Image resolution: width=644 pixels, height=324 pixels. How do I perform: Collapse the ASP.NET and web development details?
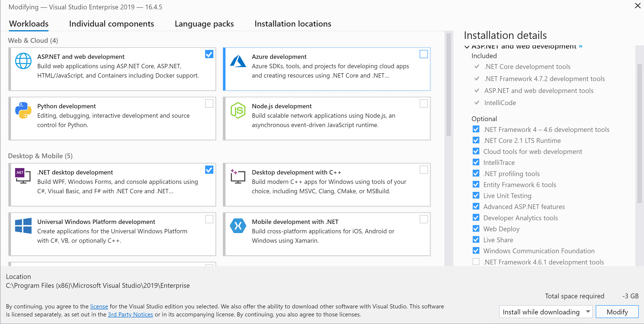coord(467,47)
